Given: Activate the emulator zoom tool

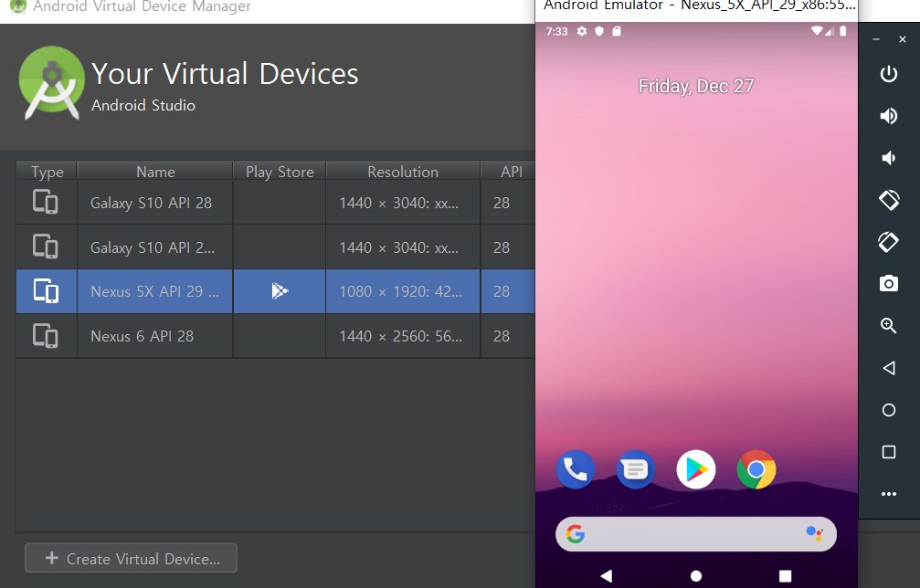Looking at the screenshot, I should pyautogui.click(x=888, y=325).
